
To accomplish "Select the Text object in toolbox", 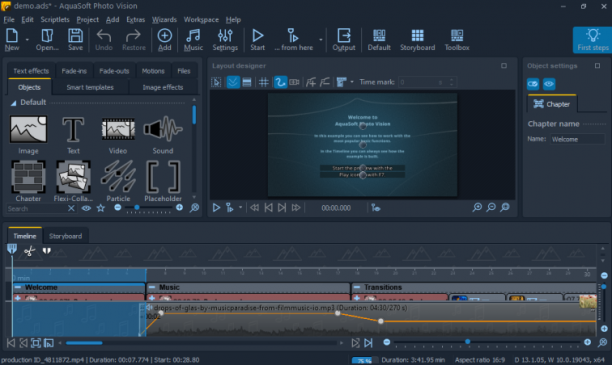I will click(x=73, y=135).
